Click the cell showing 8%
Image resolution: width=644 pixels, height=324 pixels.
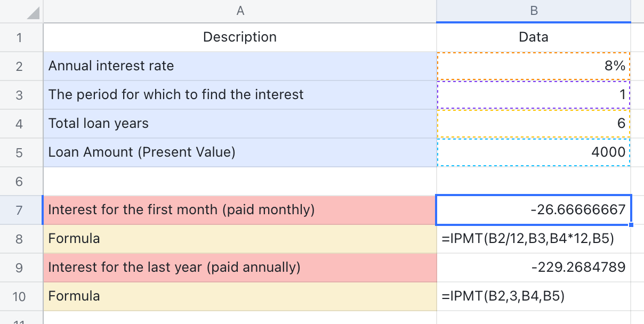pyautogui.click(x=533, y=66)
